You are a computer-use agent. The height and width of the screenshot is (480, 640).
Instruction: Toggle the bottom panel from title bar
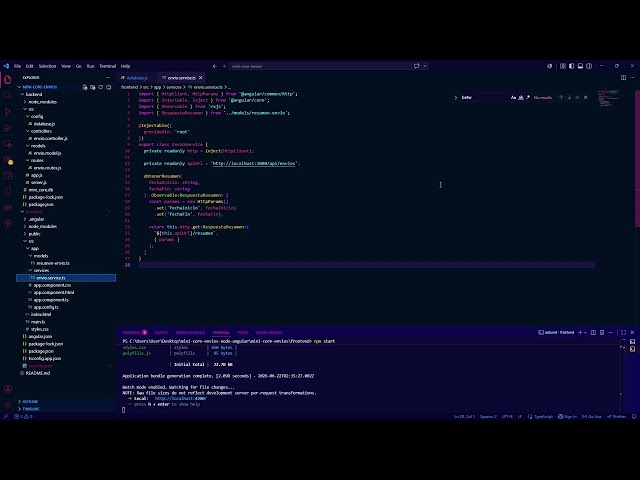[580, 66]
